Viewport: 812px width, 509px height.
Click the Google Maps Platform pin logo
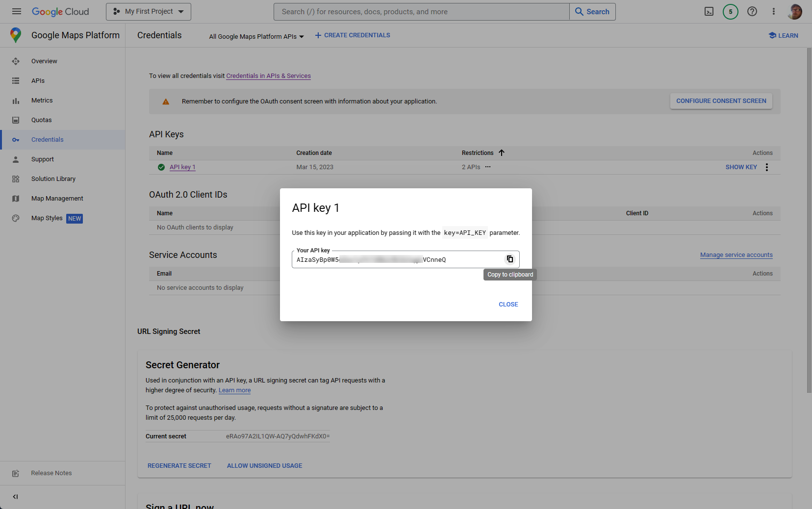pyautogui.click(x=16, y=35)
